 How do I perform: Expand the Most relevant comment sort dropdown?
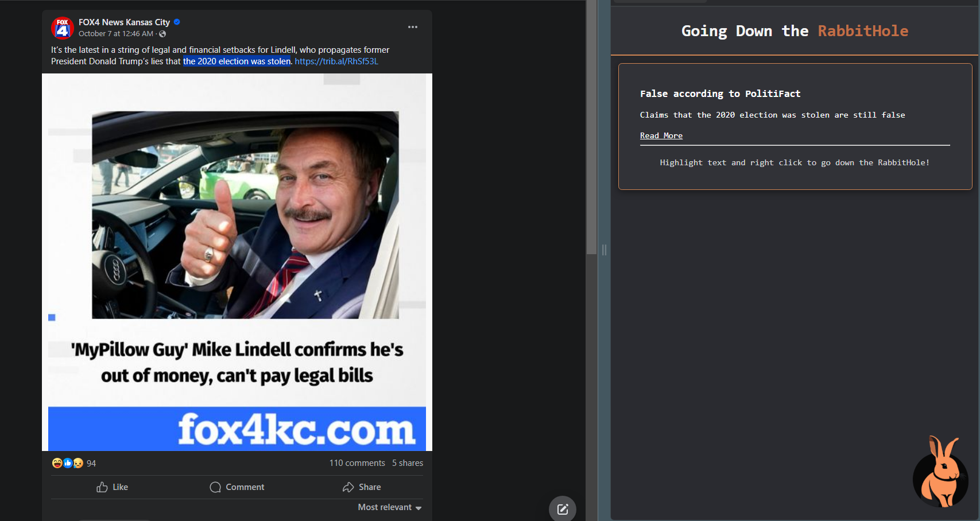point(390,507)
